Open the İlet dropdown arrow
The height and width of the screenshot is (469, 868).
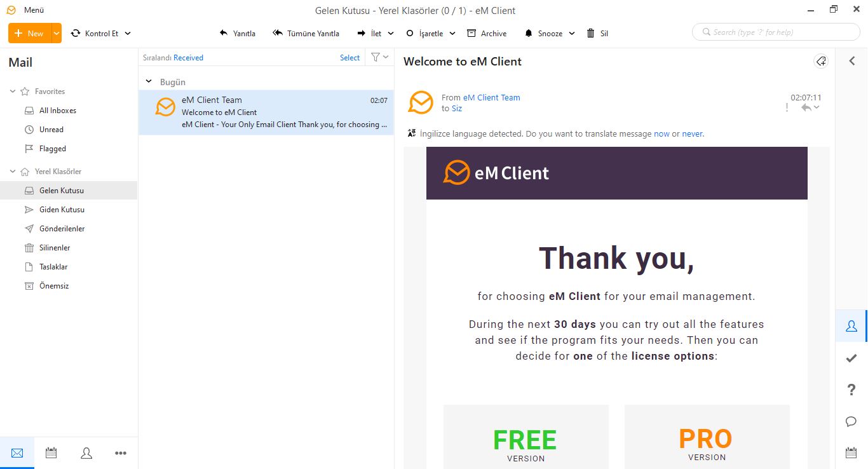(390, 33)
